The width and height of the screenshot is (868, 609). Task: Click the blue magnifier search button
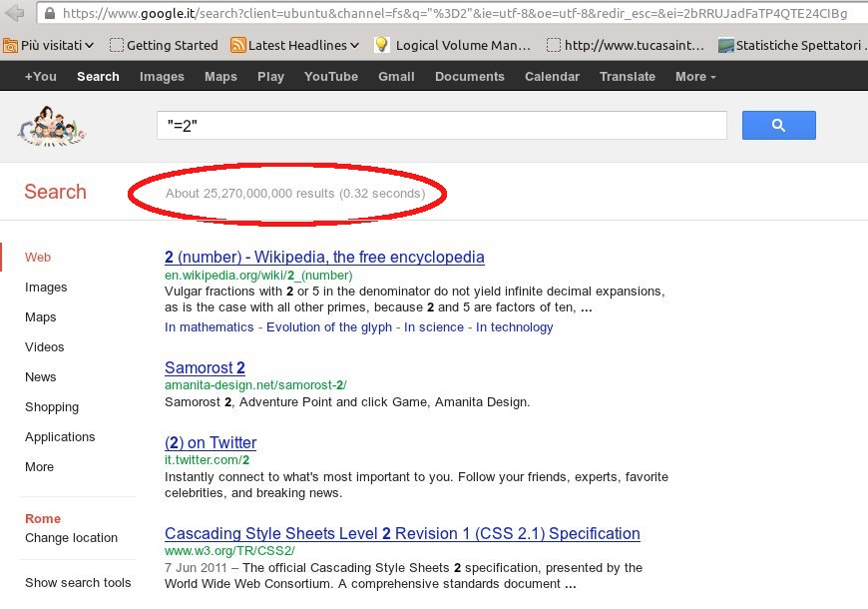[x=778, y=125]
